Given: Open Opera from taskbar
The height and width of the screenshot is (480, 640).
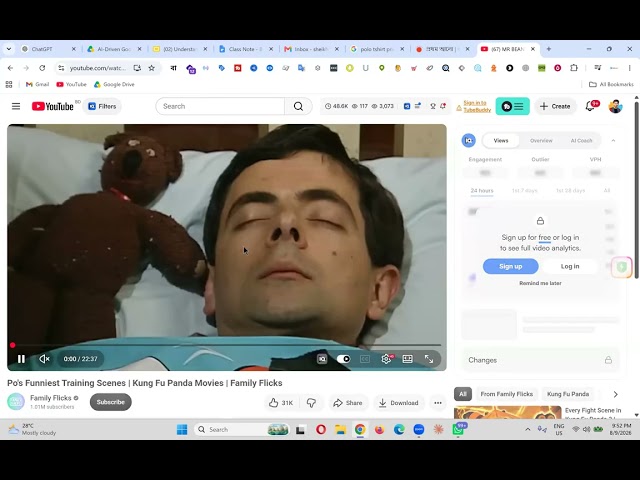Looking at the screenshot, I should (x=321, y=429).
